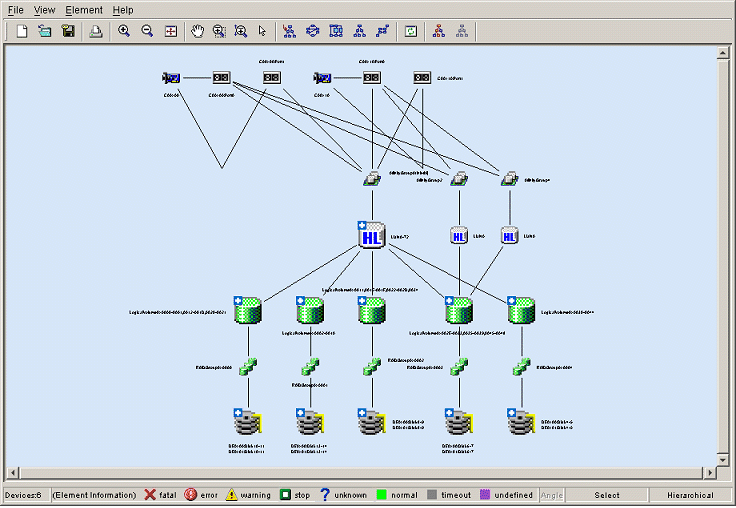Click the stop legend icon

click(285, 494)
